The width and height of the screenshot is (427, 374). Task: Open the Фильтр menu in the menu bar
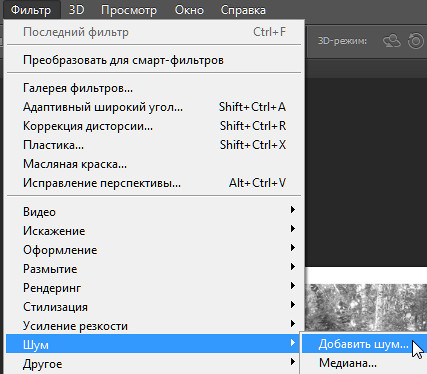(x=31, y=10)
